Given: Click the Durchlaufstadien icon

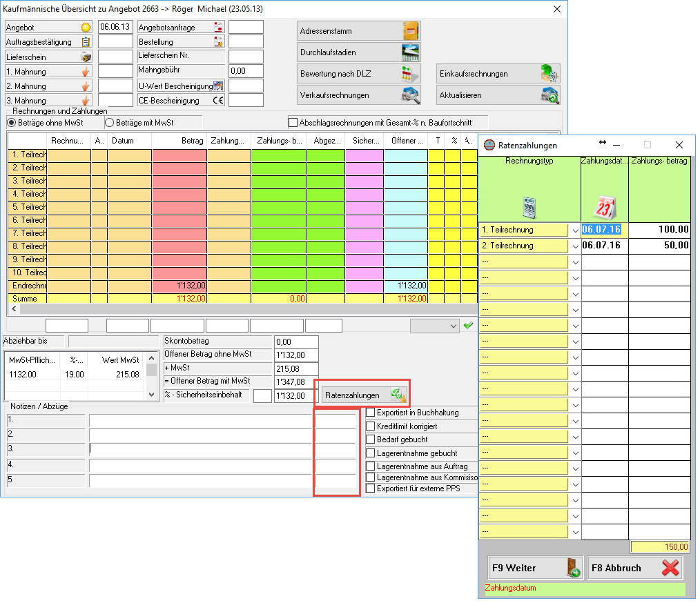Looking at the screenshot, I should click(x=411, y=52).
